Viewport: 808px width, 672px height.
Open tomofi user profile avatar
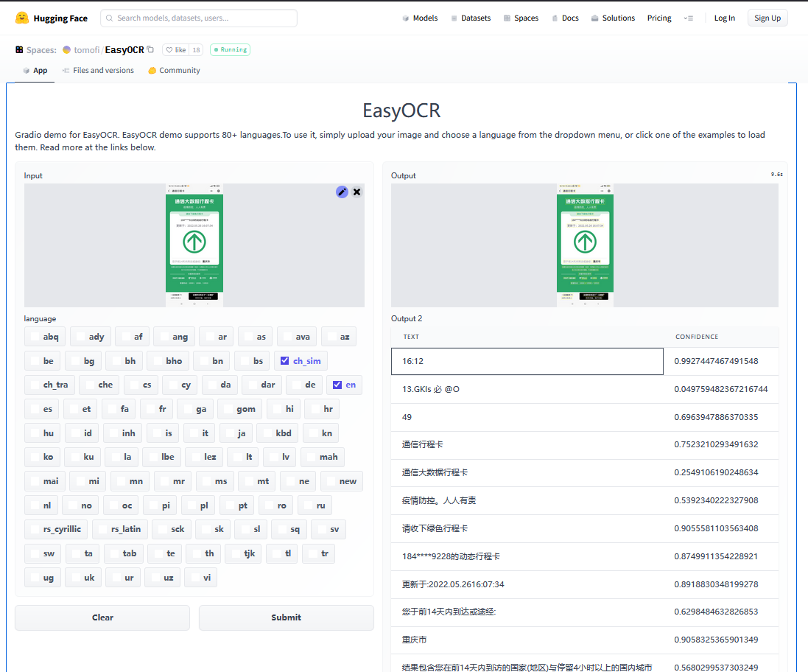[66, 50]
